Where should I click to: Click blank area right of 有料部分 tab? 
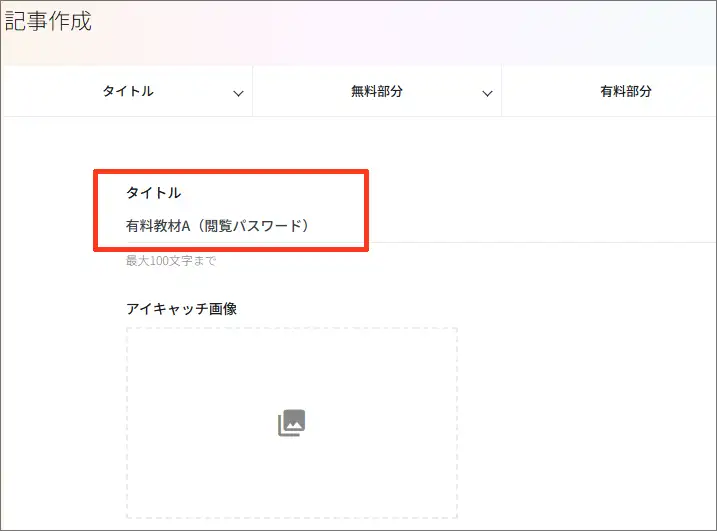[x=690, y=92]
